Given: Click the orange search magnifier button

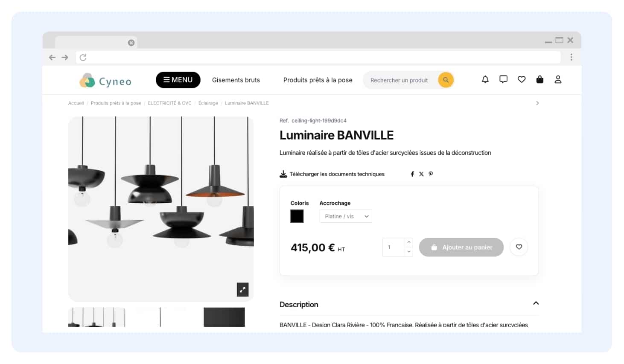Looking at the screenshot, I should (446, 80).
